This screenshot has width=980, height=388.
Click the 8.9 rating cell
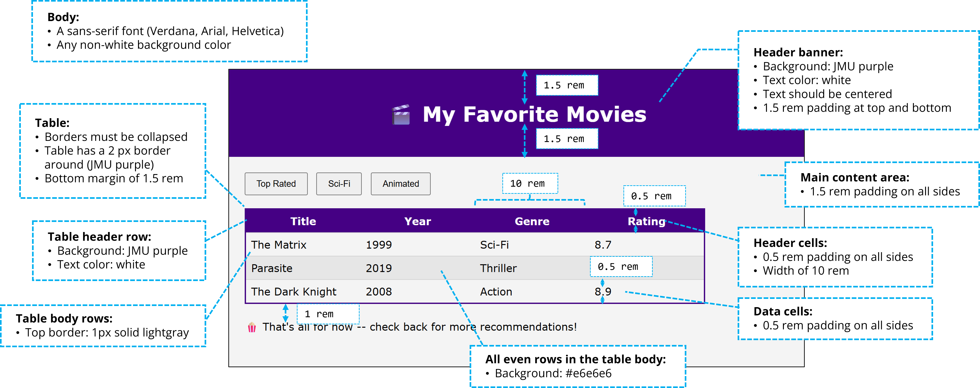tap(646, 292)
